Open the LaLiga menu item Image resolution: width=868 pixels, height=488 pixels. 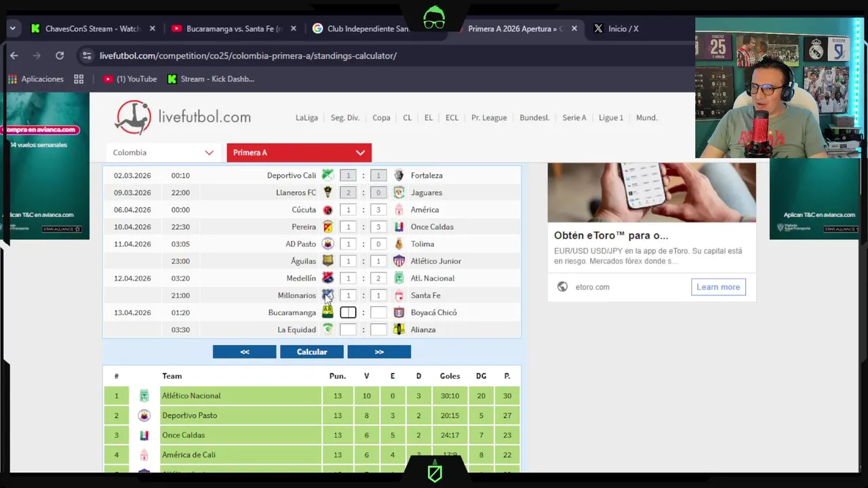tap(307, 117)
